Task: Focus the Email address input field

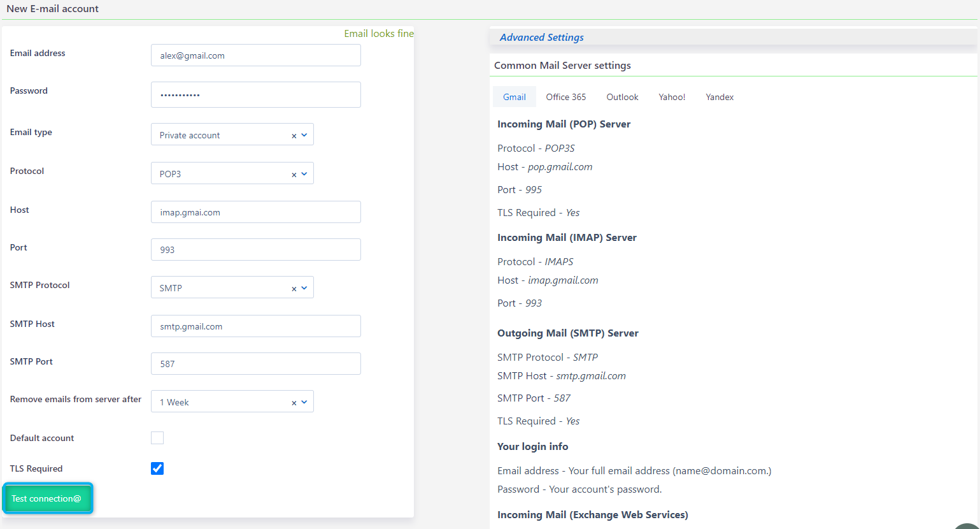Action: point(256,55)
